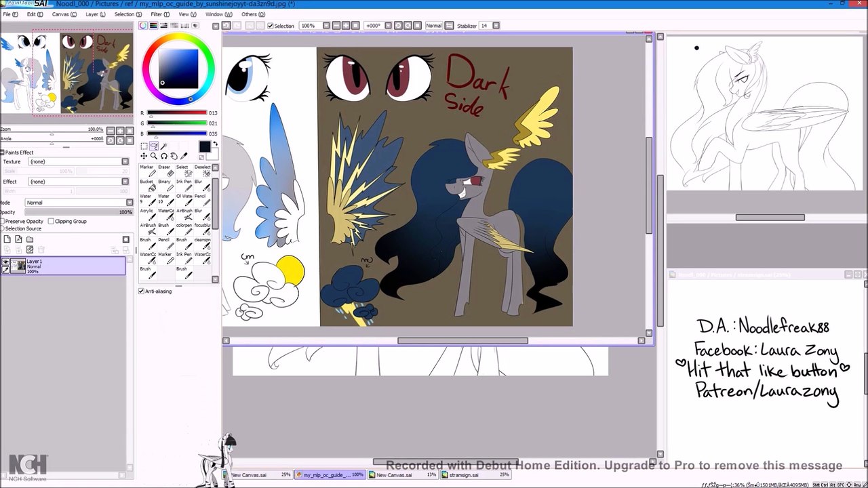Switch to stramsign.sai canvas tab

[x=475, y=475]
